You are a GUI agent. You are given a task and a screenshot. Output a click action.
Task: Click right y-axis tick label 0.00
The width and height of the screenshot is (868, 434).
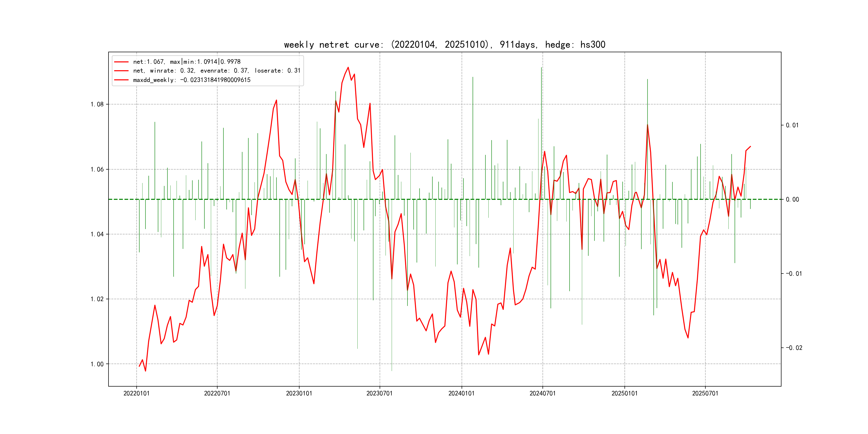792,200
